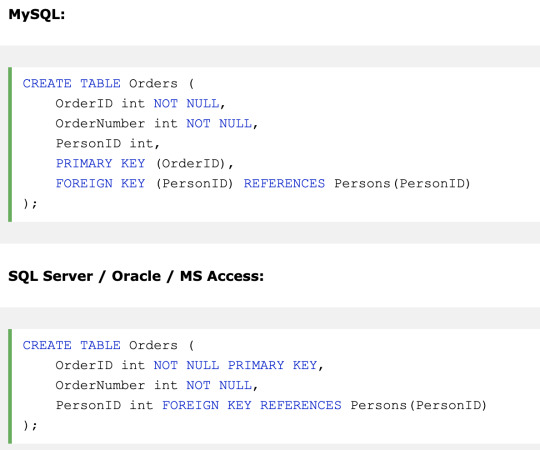Click the PRIMARY KEY (OrderID) line
This screenshot has height=450, width=540.
tap(145, 164)
